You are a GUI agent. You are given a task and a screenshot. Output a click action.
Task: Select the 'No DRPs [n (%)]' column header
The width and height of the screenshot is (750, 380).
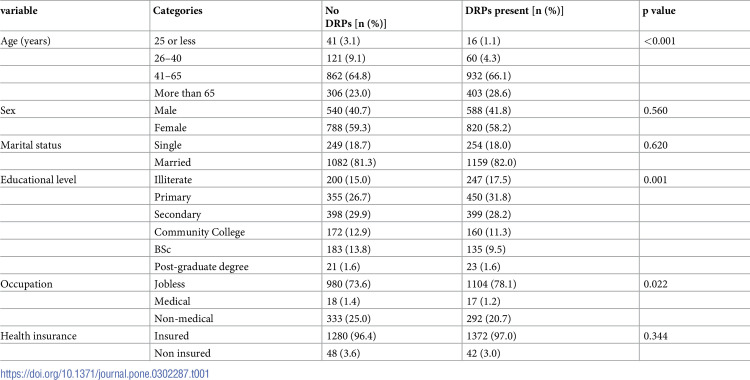356,17
